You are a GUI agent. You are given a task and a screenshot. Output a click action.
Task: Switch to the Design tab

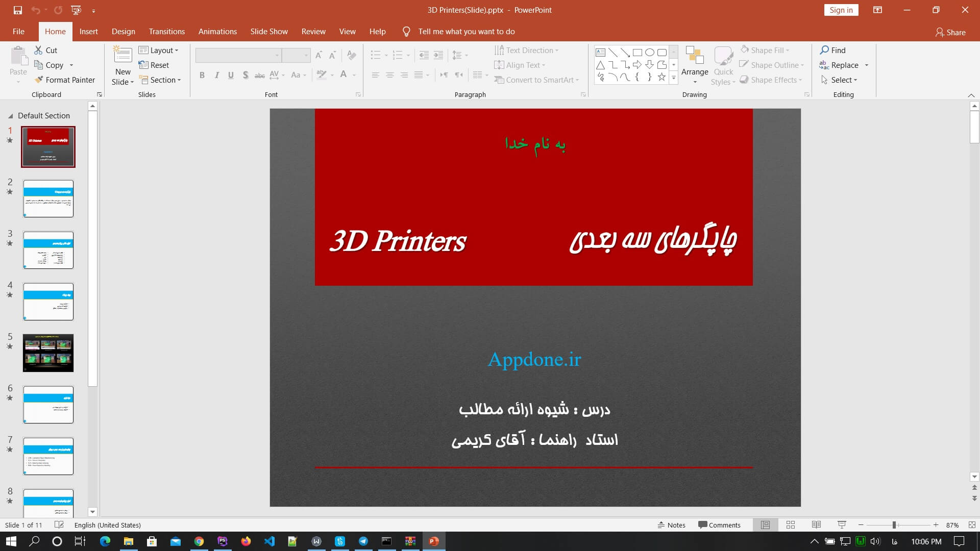click(x=123, y=32)
